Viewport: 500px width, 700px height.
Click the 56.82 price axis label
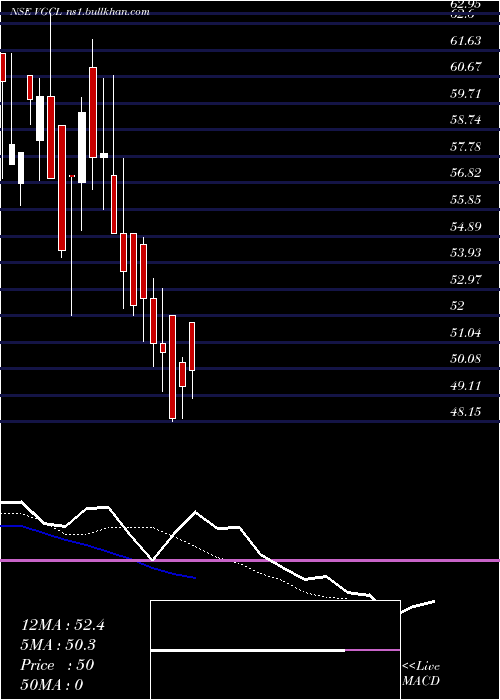click(x=466, y=173)
